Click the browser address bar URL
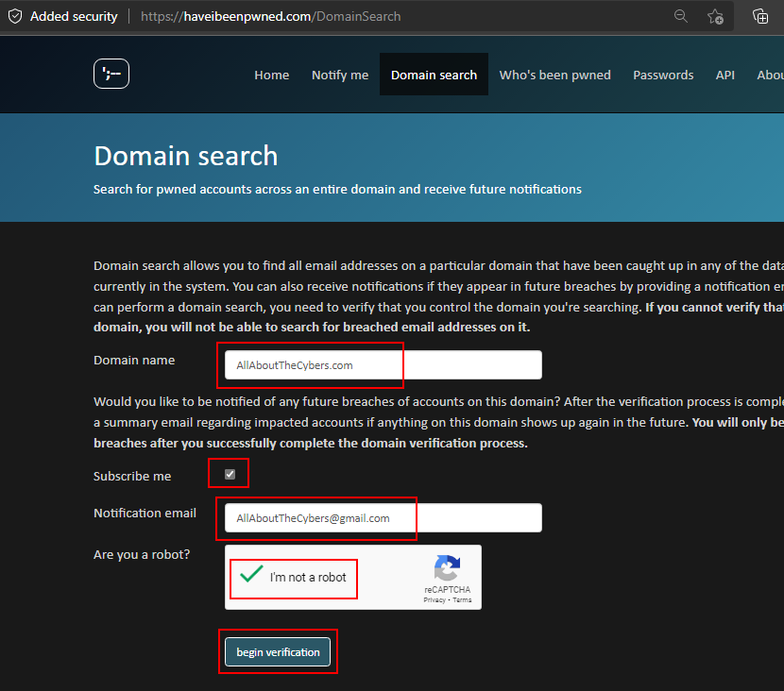 coord(270,16)
